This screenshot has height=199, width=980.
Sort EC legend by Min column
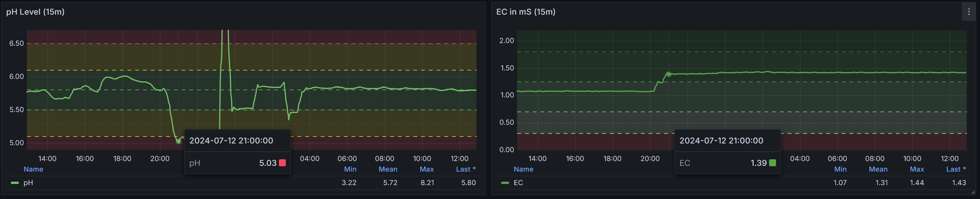click(840, 169)
